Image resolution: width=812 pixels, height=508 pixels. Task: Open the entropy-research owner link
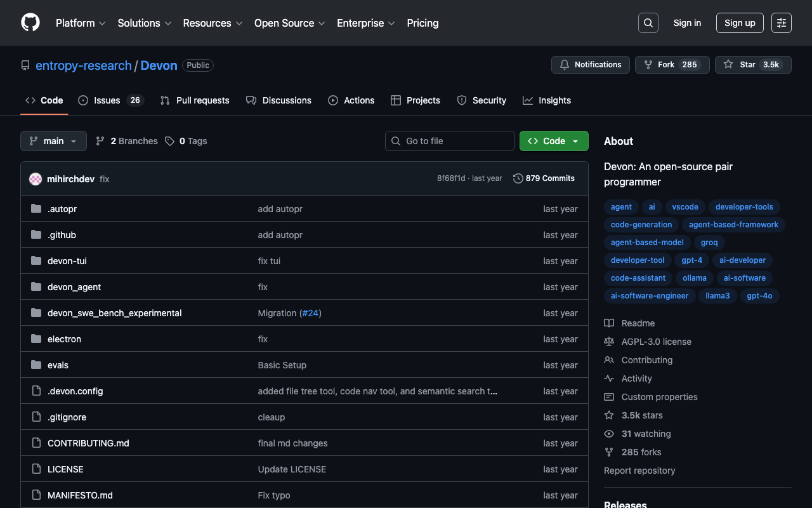click(x=84, y=65)
